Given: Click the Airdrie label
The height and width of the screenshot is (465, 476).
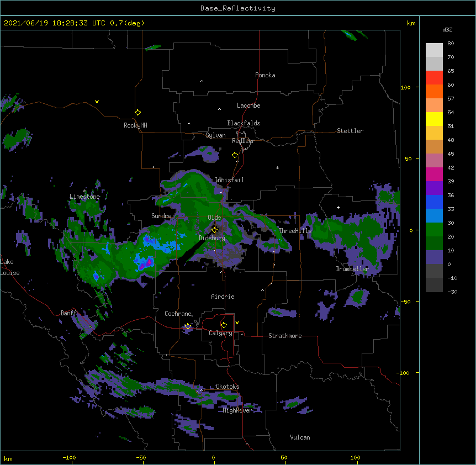Looking at the screenshot, I should (223, 297).
